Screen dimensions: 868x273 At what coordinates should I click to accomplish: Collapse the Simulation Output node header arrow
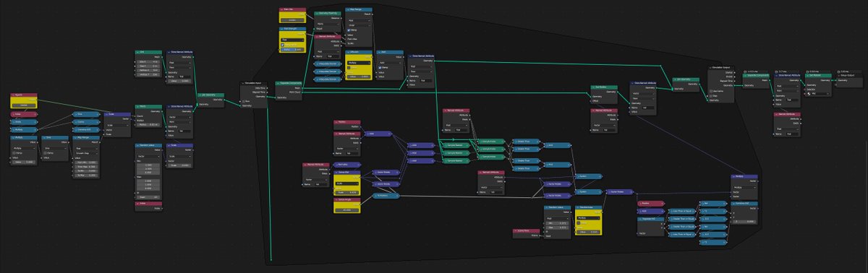pyautogui.click(x=710, y=67)
